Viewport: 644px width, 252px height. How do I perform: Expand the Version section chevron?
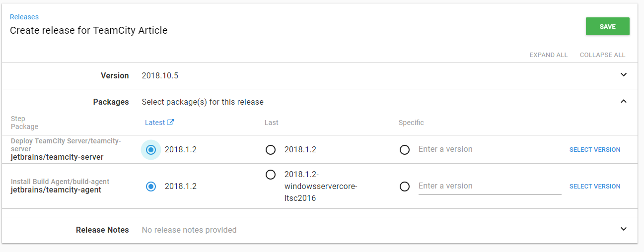624,75
